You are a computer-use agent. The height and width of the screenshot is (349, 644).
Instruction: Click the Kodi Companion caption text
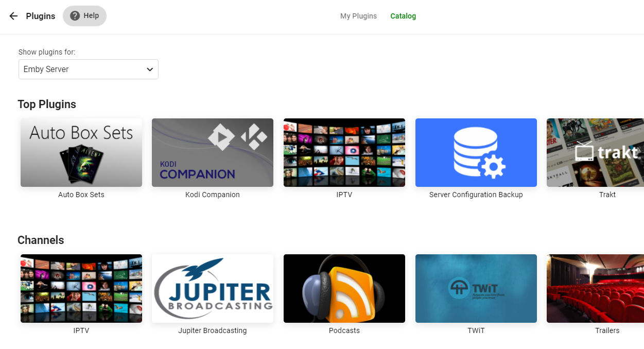pos(213,195)
